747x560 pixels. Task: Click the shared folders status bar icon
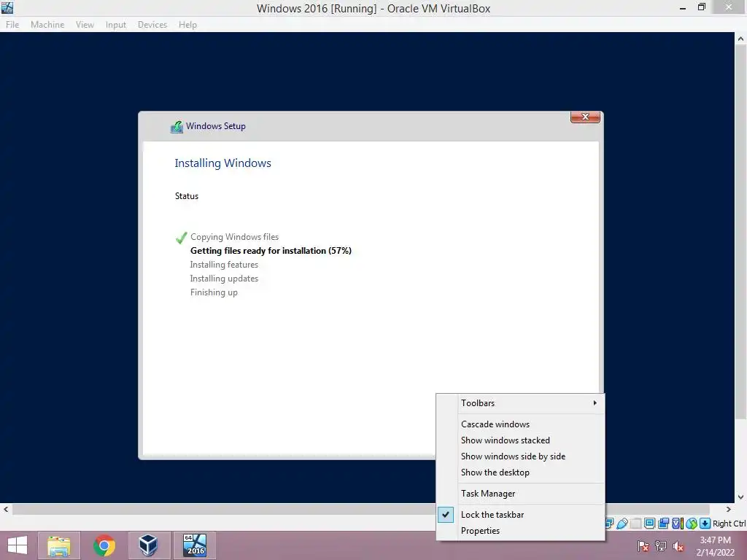pos(636,524)
